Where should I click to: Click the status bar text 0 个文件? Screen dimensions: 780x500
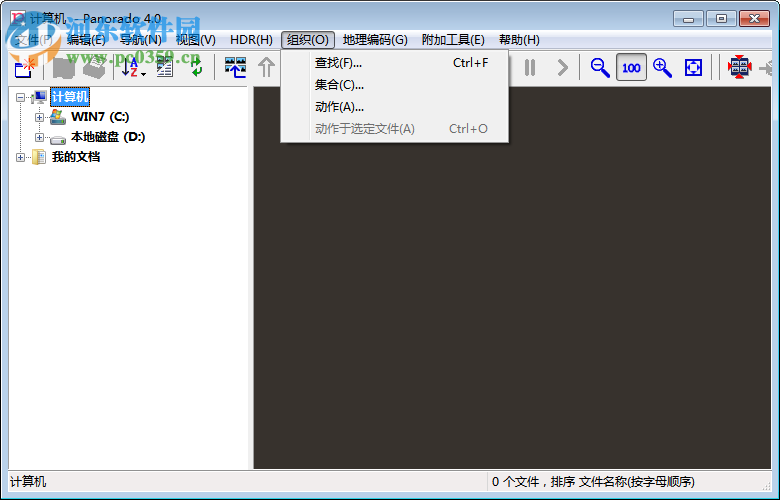click(x=515, y=482)
